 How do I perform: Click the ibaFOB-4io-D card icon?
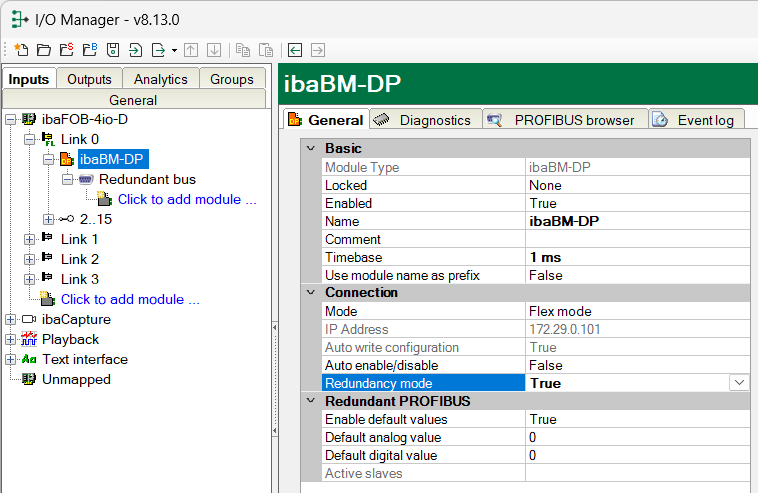[x=29, y=119]
